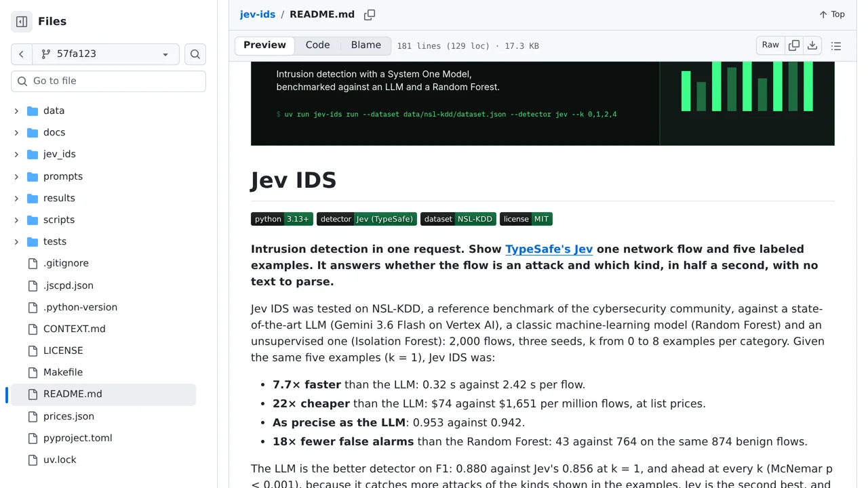Click the CONTEXT.md file icon
The image size is (868, 488).
coord(33,329)
